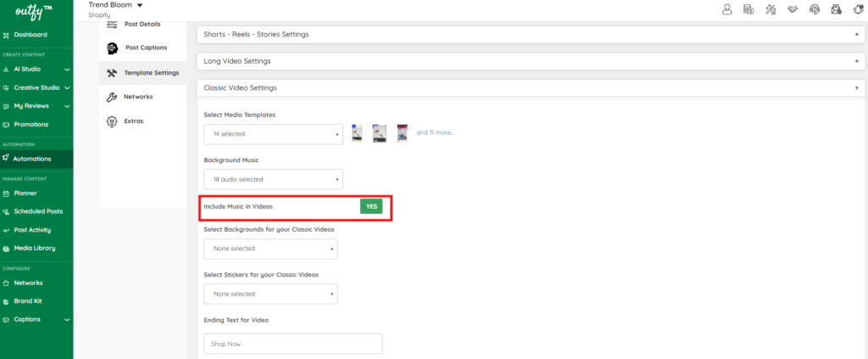868x359 pixels.
Task: Click the Media Library icon
Action: (6, 248)
